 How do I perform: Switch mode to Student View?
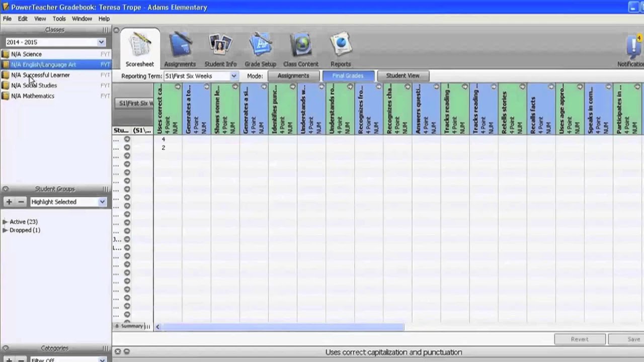(x=403, y=76)
